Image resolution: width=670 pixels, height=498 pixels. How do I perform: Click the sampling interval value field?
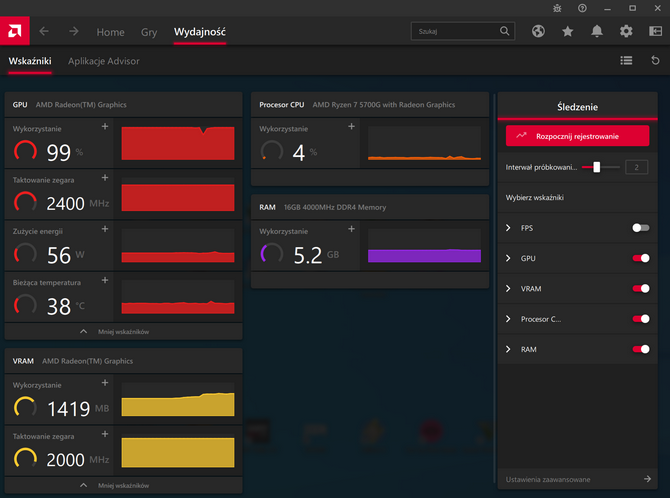pyautogui.click(x=636, y=167)
